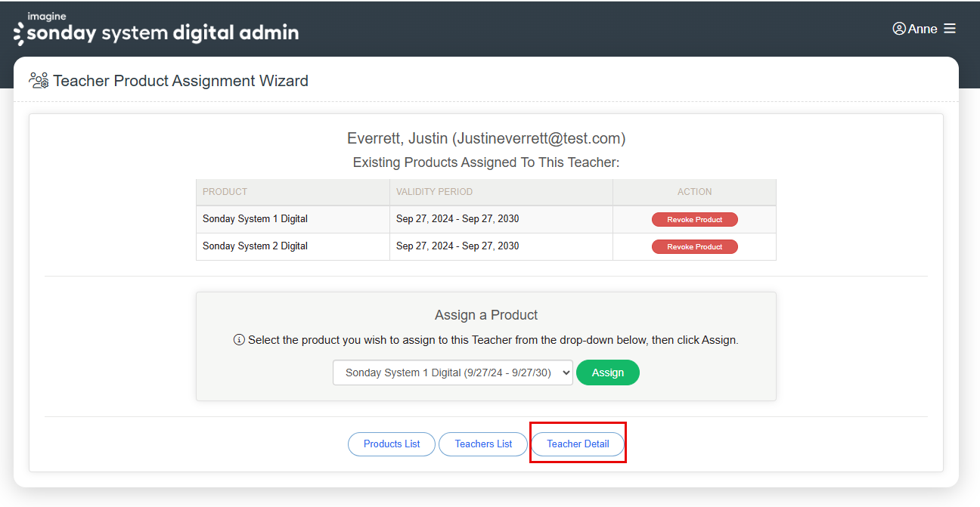Open the Anne account menu label
The height and width of the screenshot is (507, 980).
coord(923,29)
